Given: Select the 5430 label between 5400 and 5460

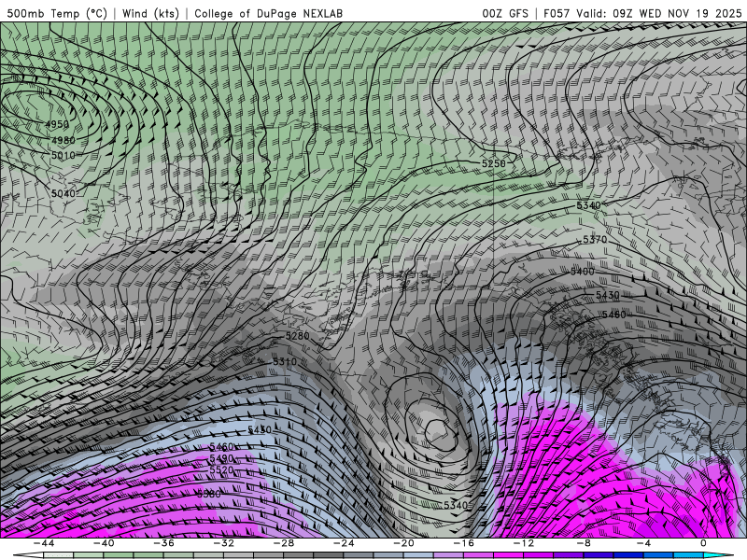Looking at the screenshot, I should tap(608, 295).
